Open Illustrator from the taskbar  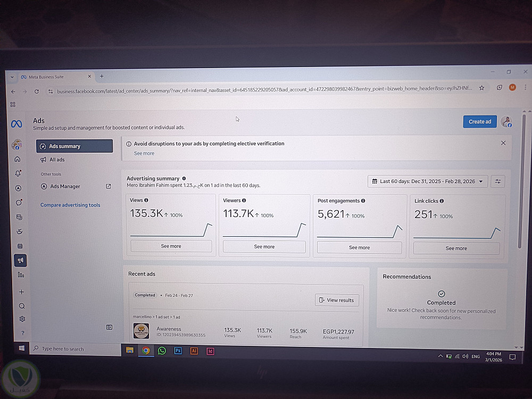pyautogui.click(x=194, y=351)
